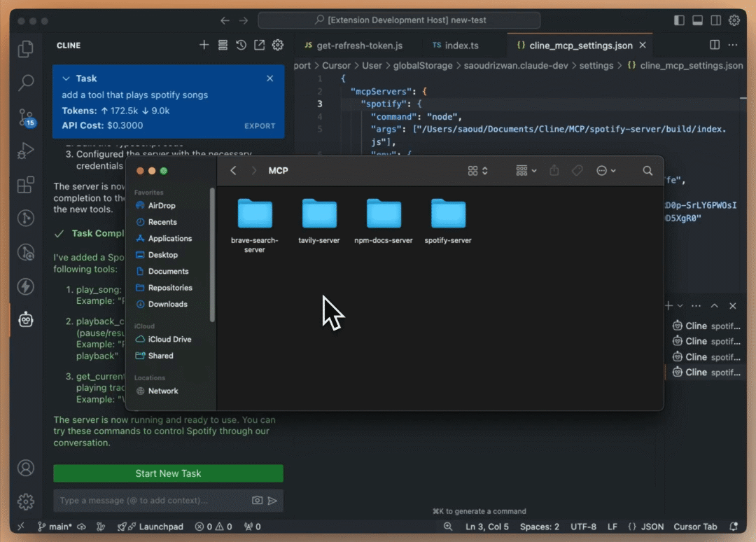Click the Tags icon in Finder toolbar

click(x=577, y=171)
